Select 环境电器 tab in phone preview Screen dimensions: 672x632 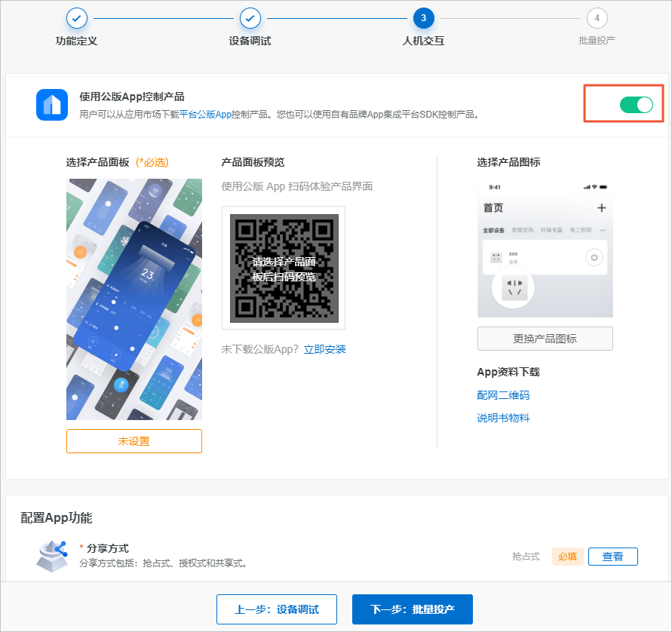coord(551,230)
